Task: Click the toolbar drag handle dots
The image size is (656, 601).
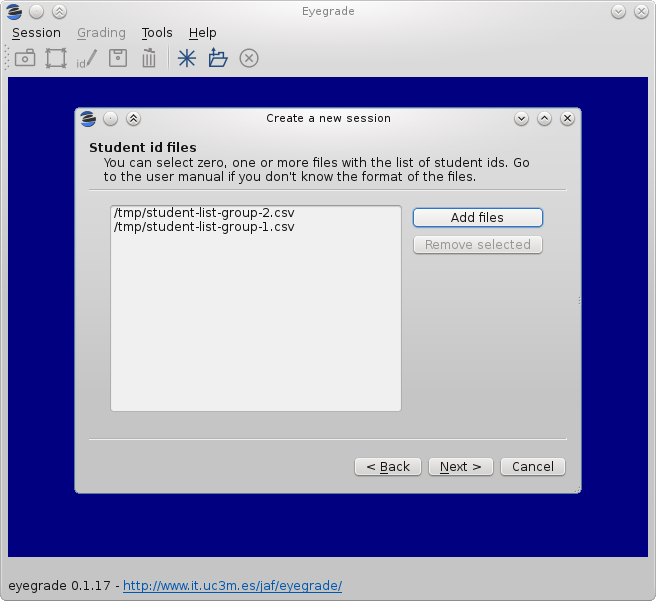Action: tap(7, 58)
